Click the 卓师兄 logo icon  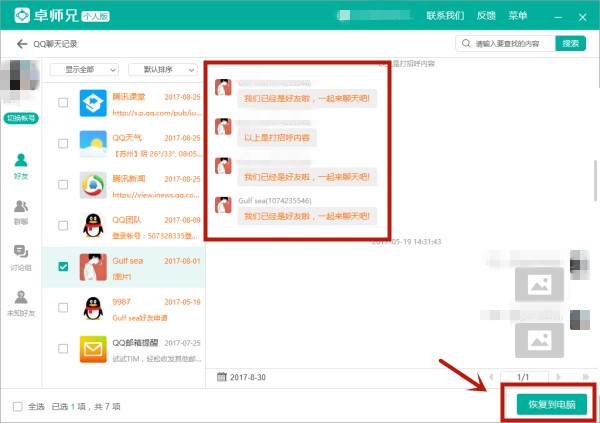[22, 16]
